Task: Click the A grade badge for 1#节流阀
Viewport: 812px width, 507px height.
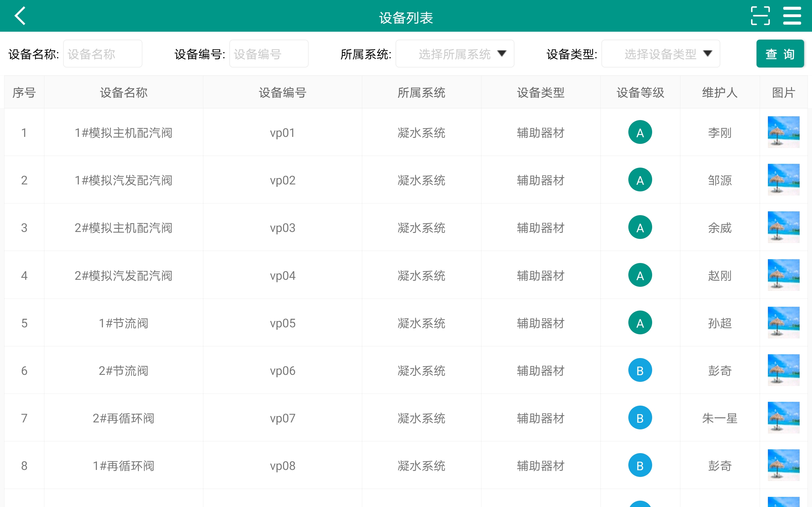Action: pyautogui.click(x=640, y=323)
